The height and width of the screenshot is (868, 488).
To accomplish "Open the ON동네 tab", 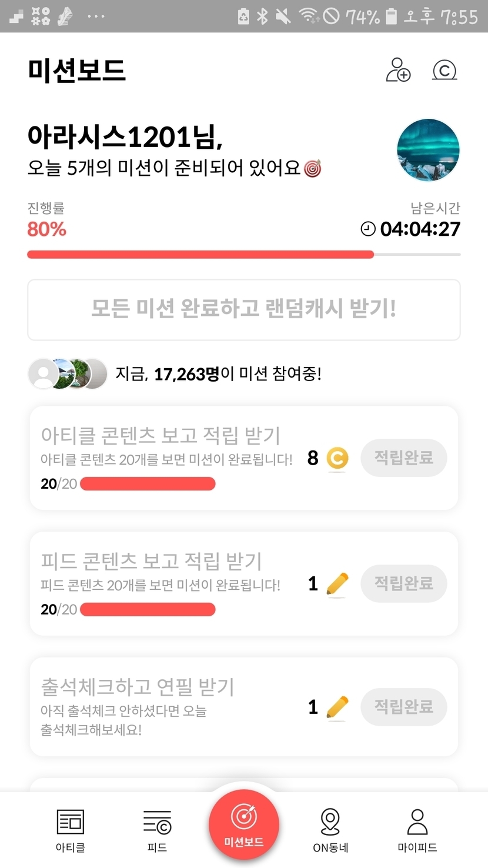I will (330, 830).
